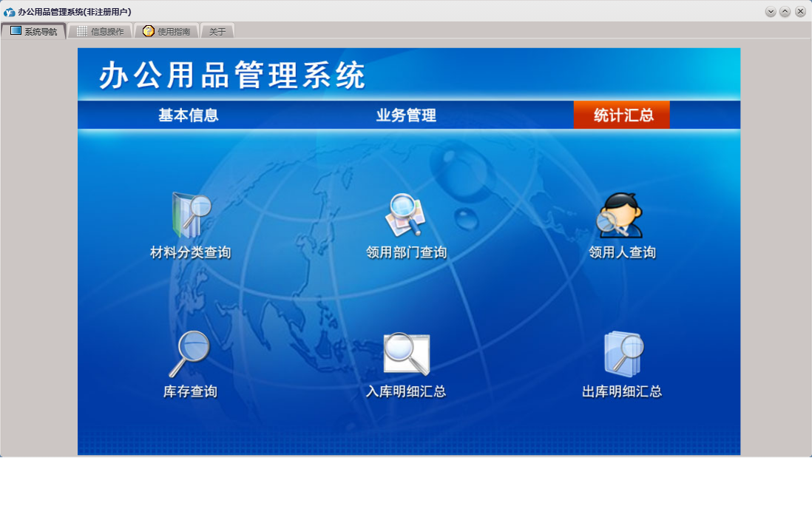Select the highlighted 统计汇总 section
Screen dimensions: 812x526
(x=621, y=115)
